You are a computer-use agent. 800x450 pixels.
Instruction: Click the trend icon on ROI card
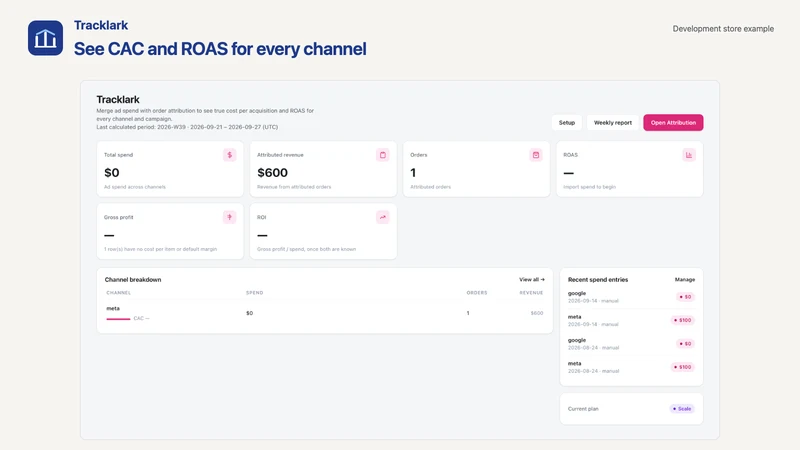click(x=383, y=217)
